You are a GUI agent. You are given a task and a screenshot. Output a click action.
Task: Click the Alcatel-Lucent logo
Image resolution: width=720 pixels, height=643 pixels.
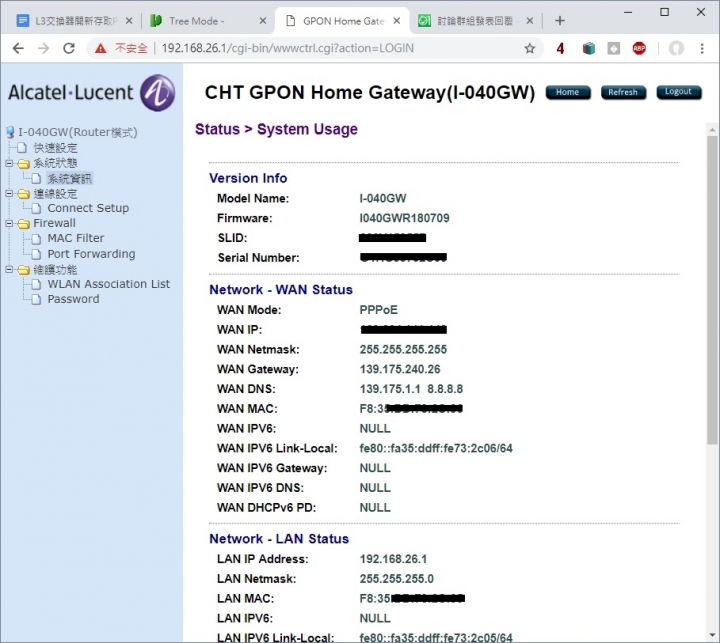tap(91, 93)
